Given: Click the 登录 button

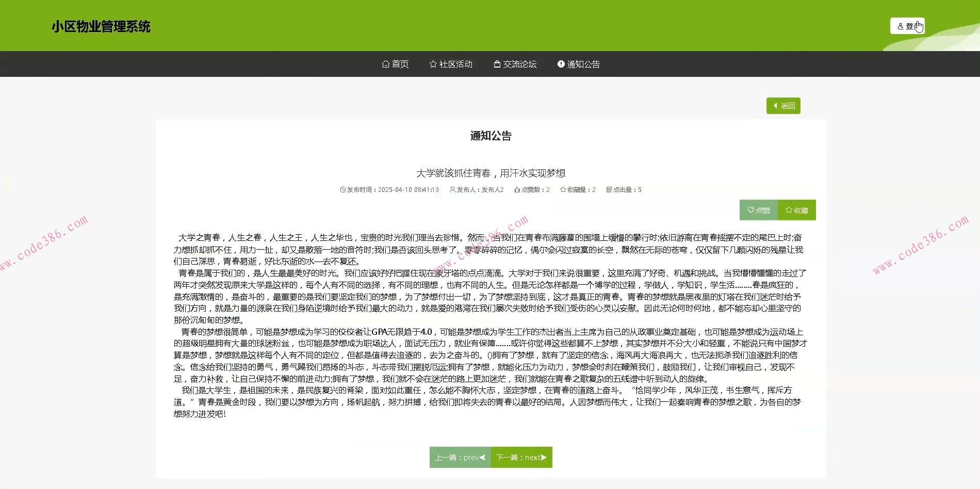Looking at the screenshot, I should (x=907, y=25).
